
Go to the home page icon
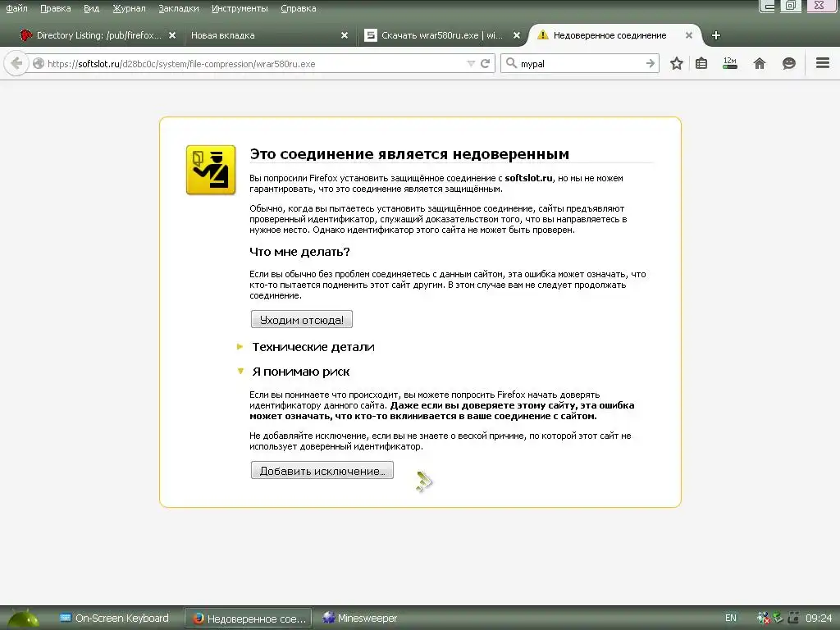click(x=759, y=64)
